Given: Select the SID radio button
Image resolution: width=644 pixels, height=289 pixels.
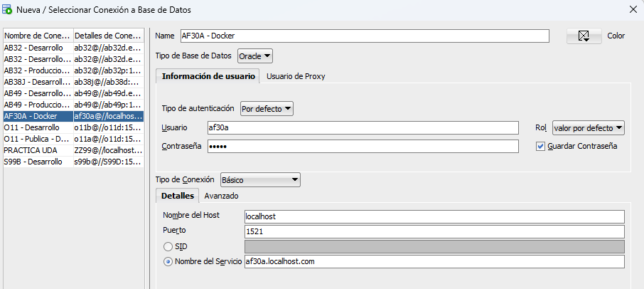Looking at the screenshot, I should click(168, 246).
